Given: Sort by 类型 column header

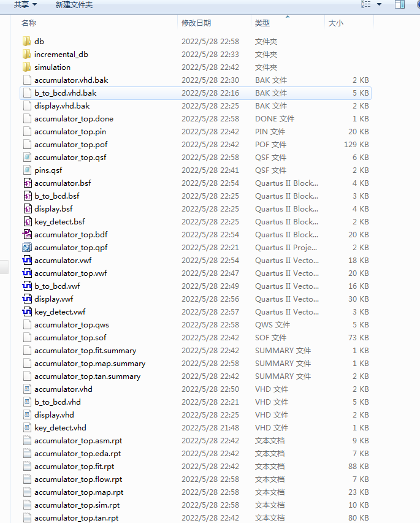Looking at the screenshot, I should (262, 23).
